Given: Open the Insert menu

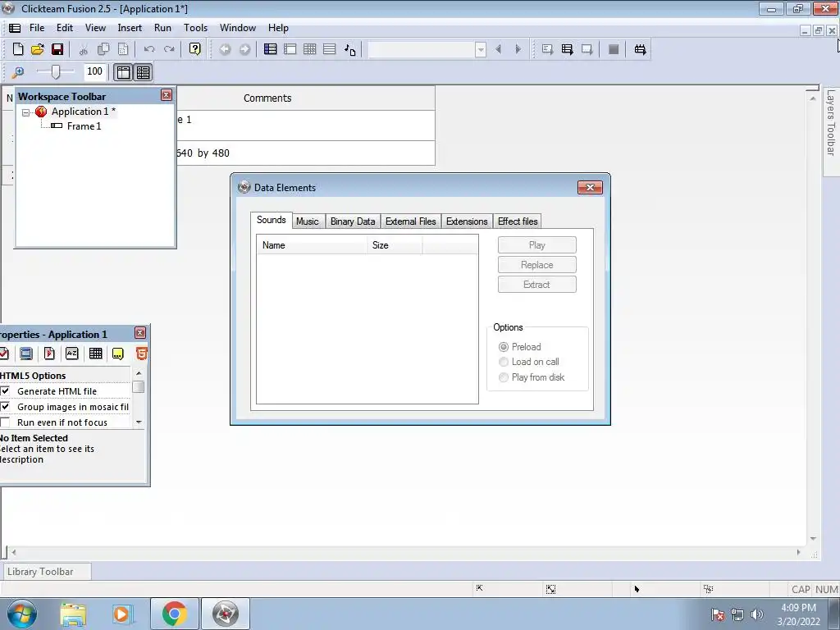Looking at the screenshot, I should [130, 28].
